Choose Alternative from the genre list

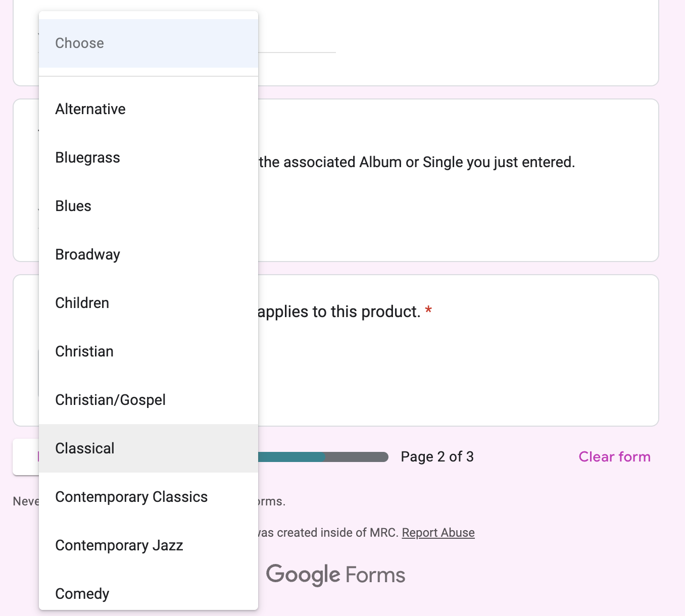pos(149,109)
